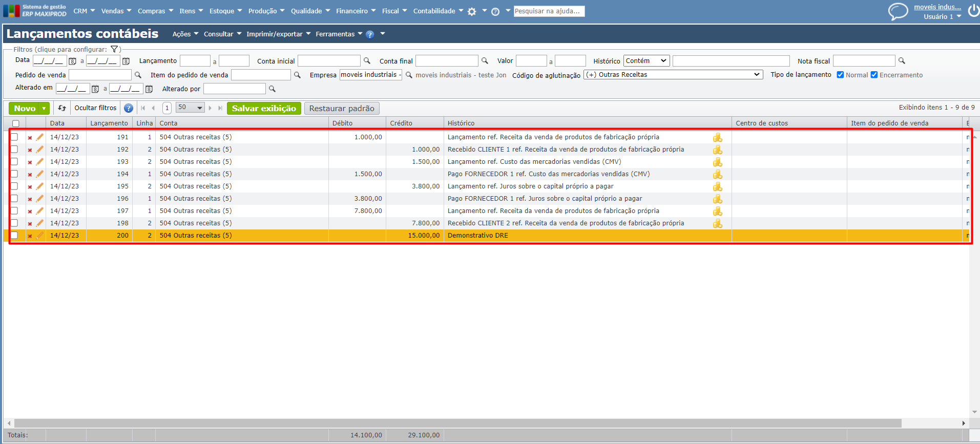Check the box for lançamento 192
Viewport: 980px width, 444px height.
click(x=14, y=149)
